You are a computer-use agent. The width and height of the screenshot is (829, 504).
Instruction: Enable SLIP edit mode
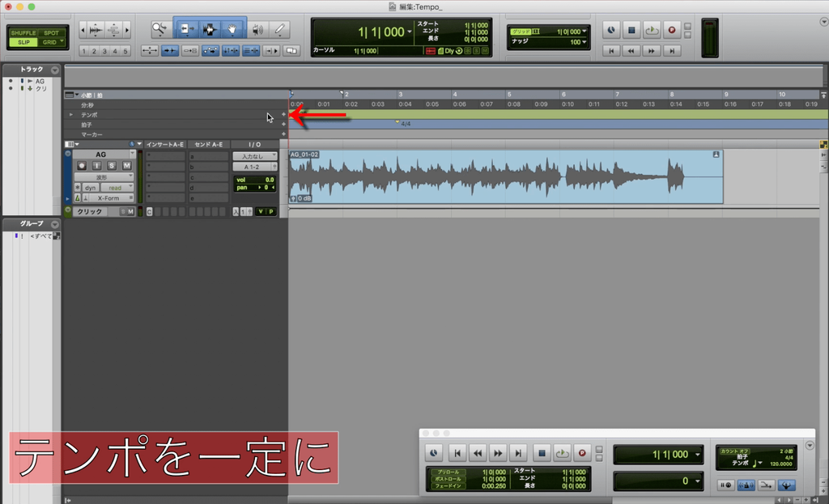(x=23, y=42)
